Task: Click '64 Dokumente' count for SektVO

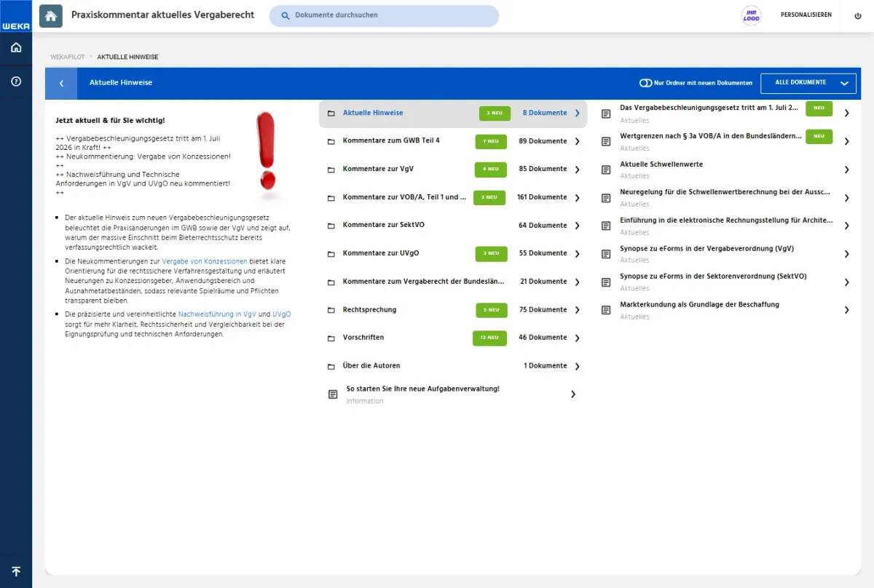Action: [543, 226]
